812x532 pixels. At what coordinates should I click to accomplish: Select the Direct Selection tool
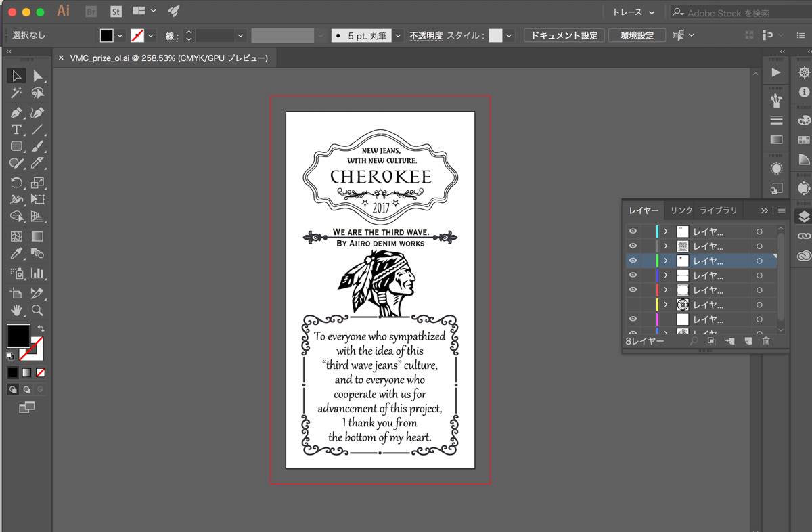click(37, 76)
